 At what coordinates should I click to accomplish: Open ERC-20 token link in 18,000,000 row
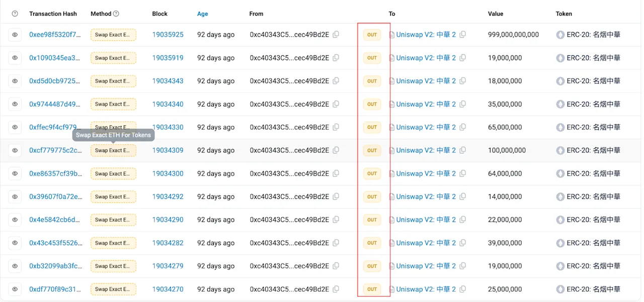coord(593,81)
